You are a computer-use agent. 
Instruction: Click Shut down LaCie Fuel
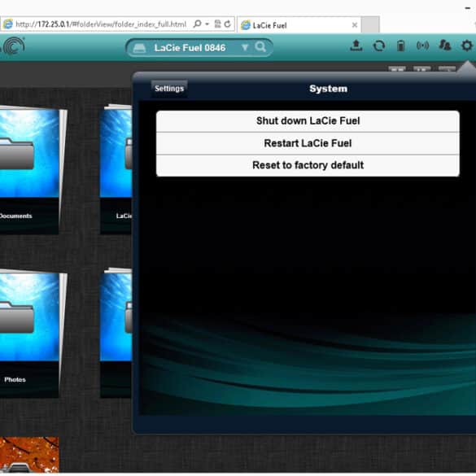(308, 121)
